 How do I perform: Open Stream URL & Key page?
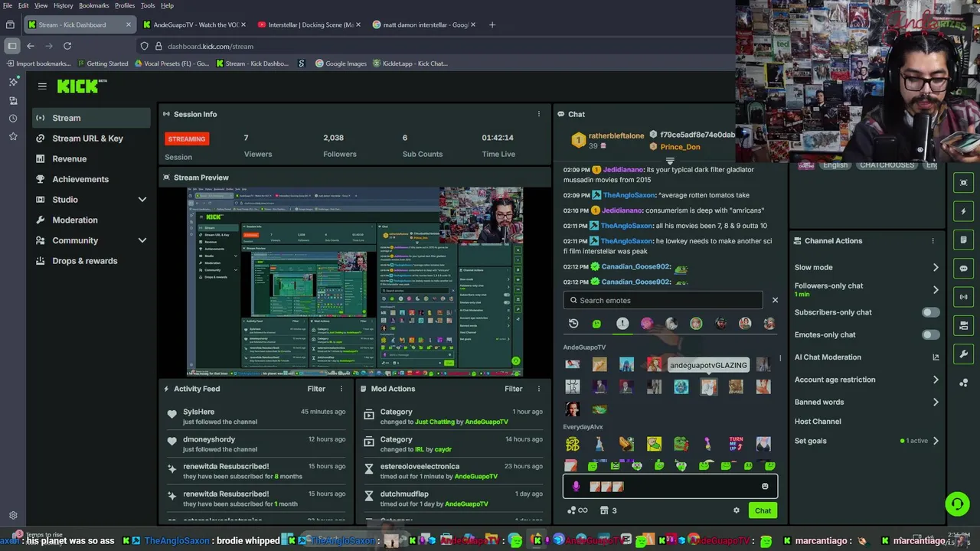pyautogui.click(x=91, y=139)
